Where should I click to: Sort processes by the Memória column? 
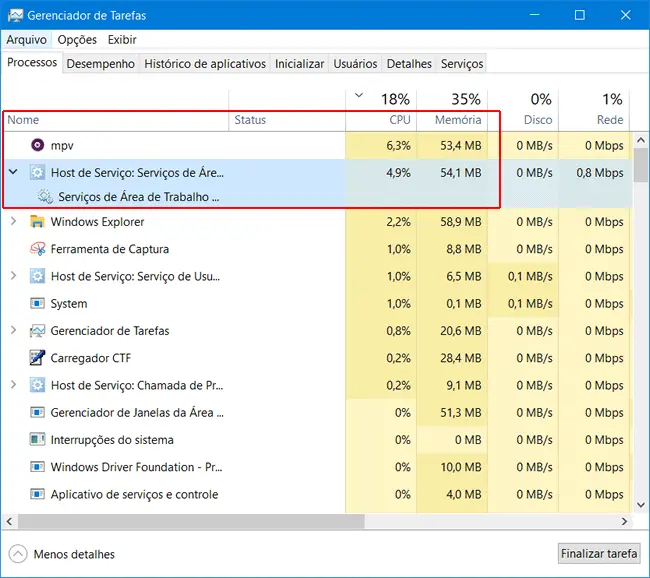click(457, 119)
